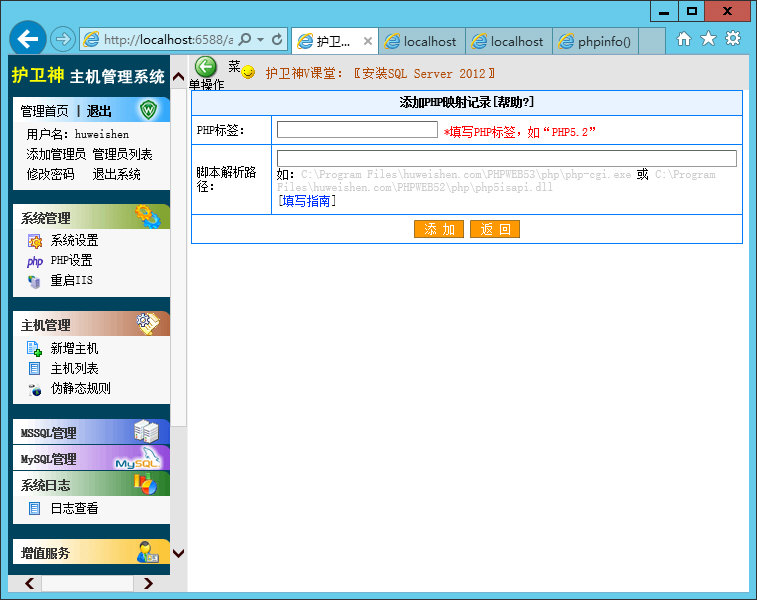Collapse the 系统管理 section header
This screenshot has height=600, width=757.
click(91, 217)
